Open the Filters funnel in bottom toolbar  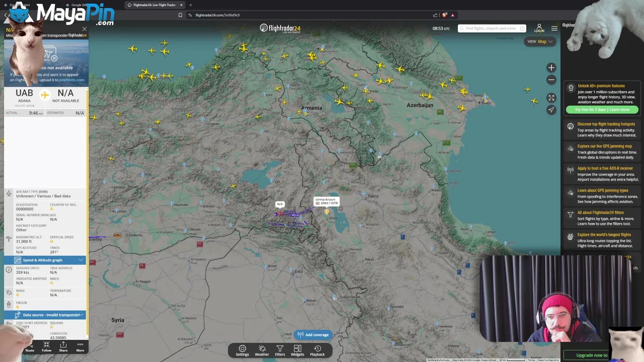point(280,350)
